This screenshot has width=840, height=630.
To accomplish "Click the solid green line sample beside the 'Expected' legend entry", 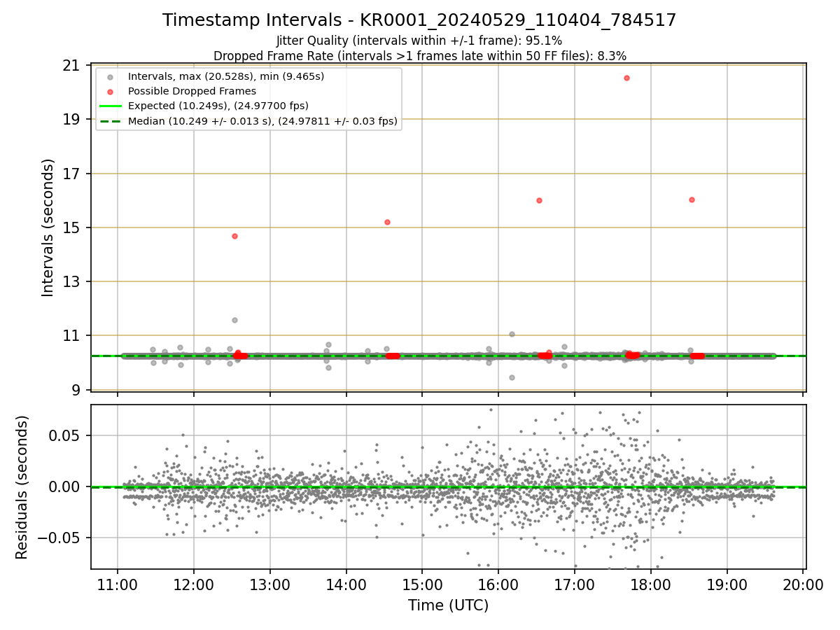I will pos(110,106).
